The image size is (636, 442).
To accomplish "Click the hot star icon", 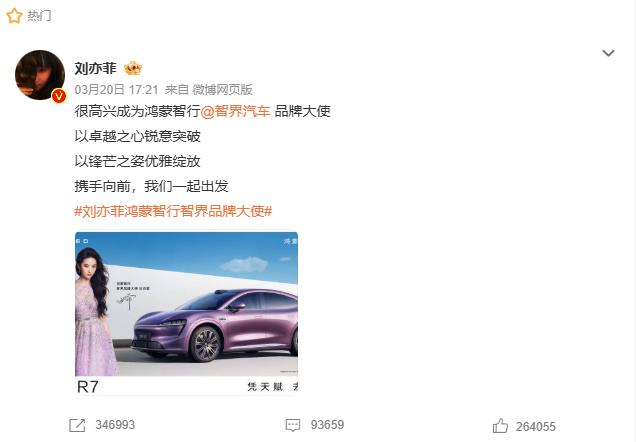I will (14, 16).
